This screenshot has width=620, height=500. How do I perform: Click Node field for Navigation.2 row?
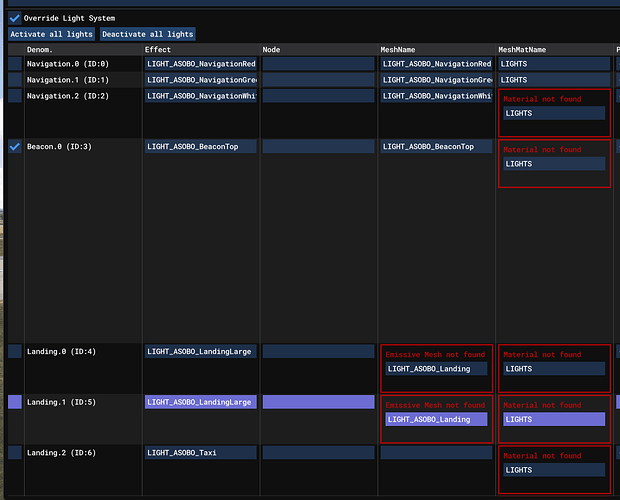(319, 96)
